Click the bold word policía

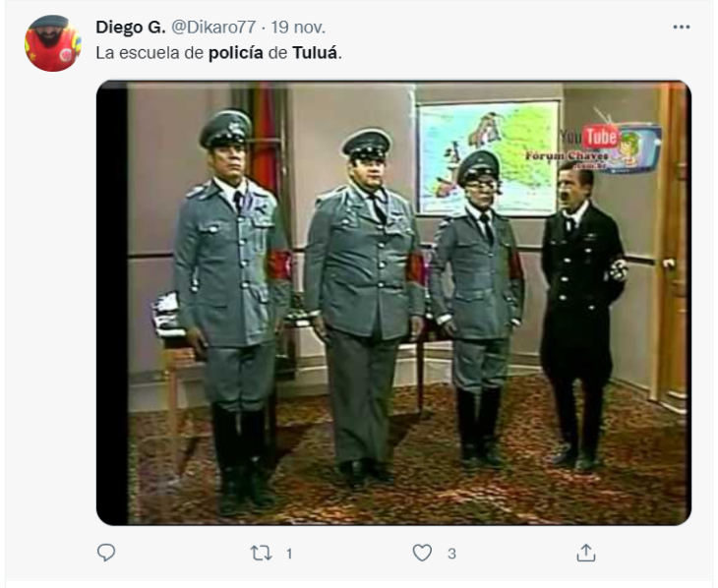coord(236,53)
